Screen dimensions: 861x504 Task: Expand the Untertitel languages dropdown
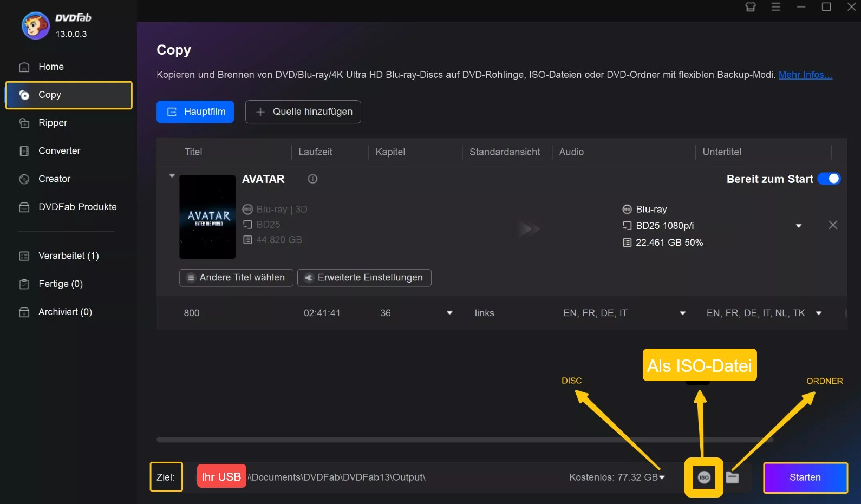tap(819, 313)
